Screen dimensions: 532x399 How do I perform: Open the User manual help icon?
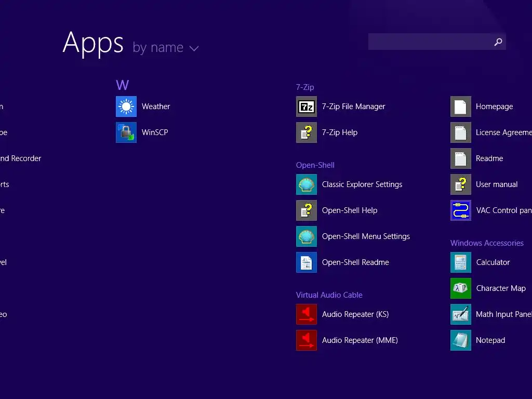click(461, 184)
